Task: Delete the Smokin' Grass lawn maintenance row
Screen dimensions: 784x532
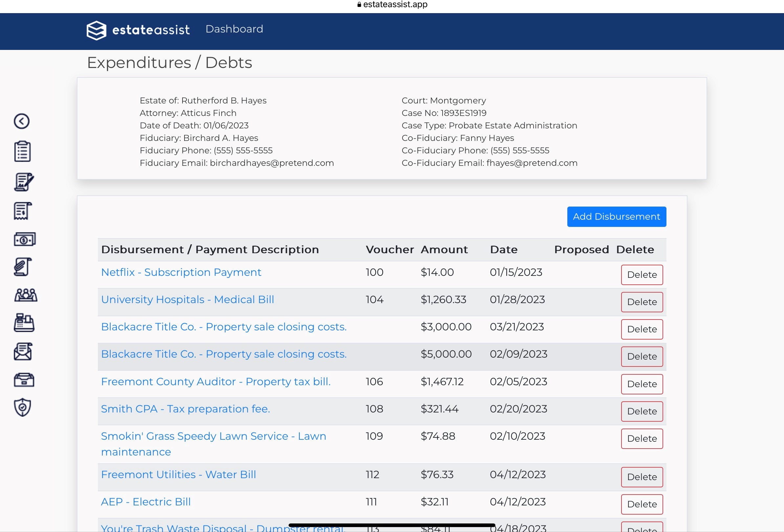Action: (x=642, y=438)
